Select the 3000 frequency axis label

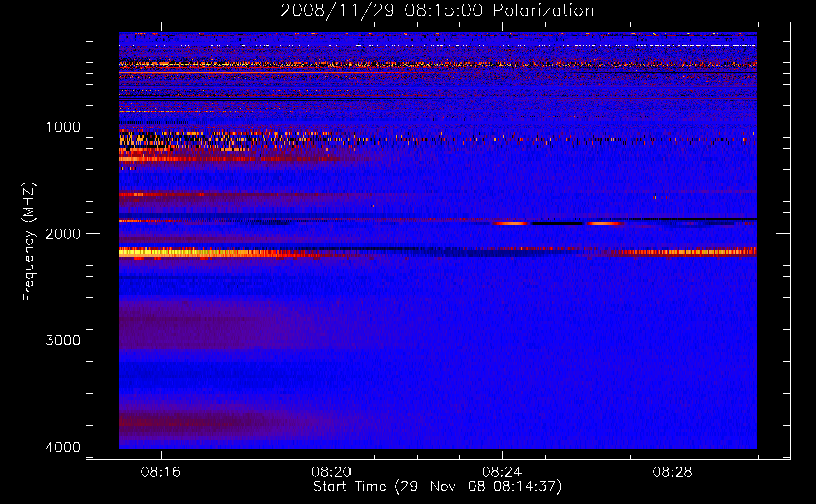point(63,340)
